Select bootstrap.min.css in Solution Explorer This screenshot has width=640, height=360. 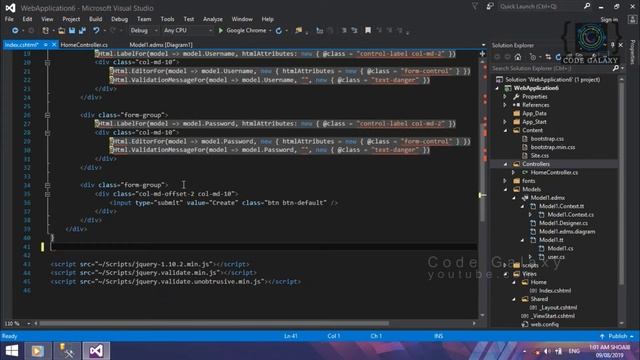point(553,147)
